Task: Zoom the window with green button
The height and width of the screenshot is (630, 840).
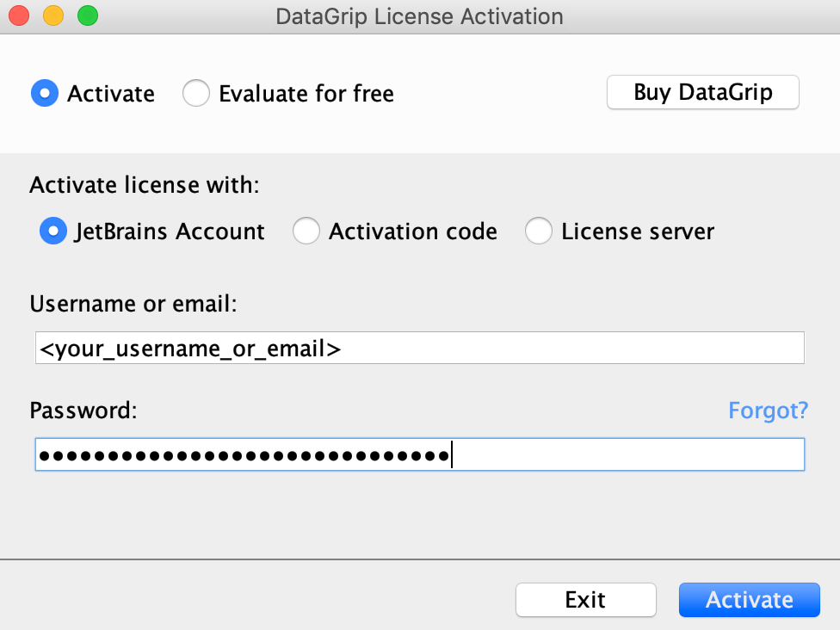Action: [x=88, y=15]
